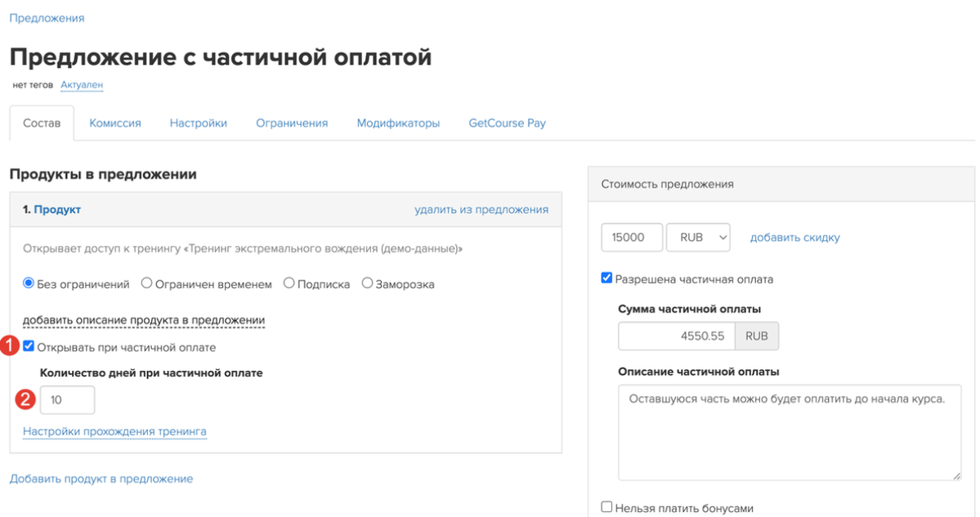980x517 pixels.
Task: Choose the Заморозка radio option
Action: tap(367, 283)
